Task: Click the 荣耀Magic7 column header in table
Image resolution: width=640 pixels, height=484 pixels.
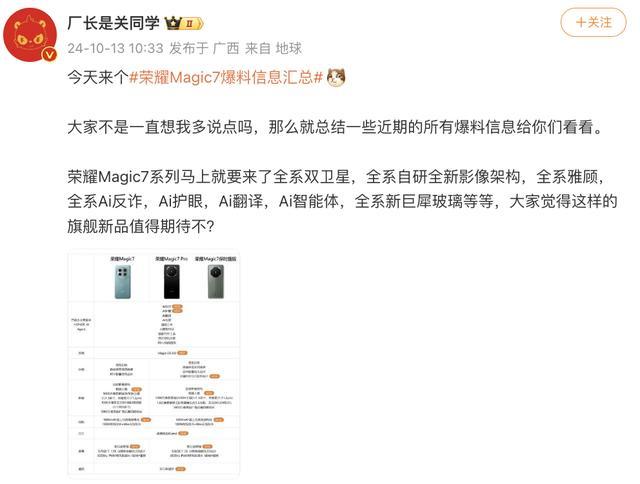Action: tap(122, 259)
